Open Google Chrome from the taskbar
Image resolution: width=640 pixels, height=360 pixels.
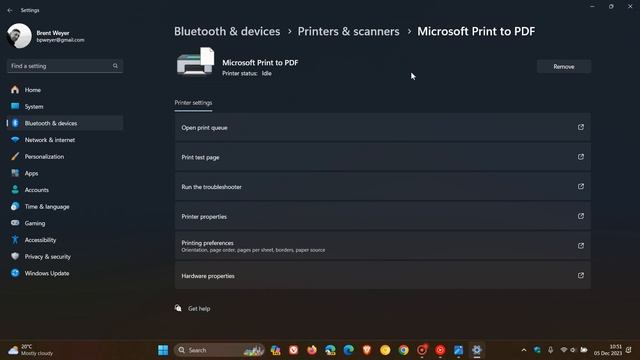pyautogui.click(x=403, y=350)
